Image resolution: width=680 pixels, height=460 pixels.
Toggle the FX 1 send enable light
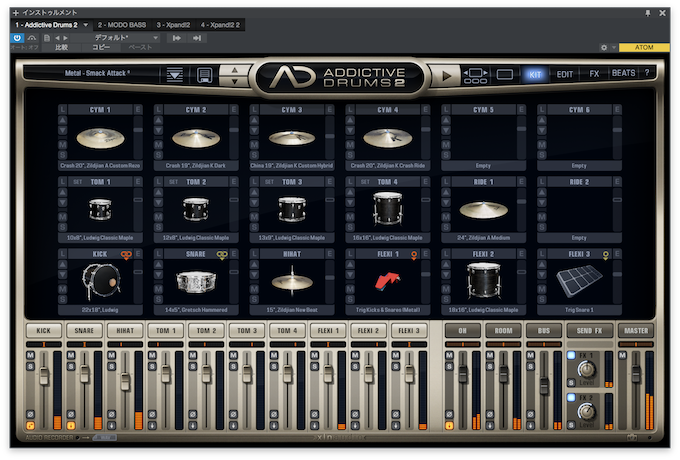click(572, 356)
